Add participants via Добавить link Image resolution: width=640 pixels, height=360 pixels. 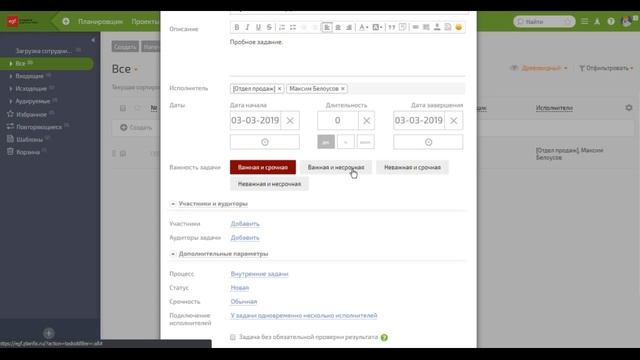pyautogui.click(x=245, y=224)
